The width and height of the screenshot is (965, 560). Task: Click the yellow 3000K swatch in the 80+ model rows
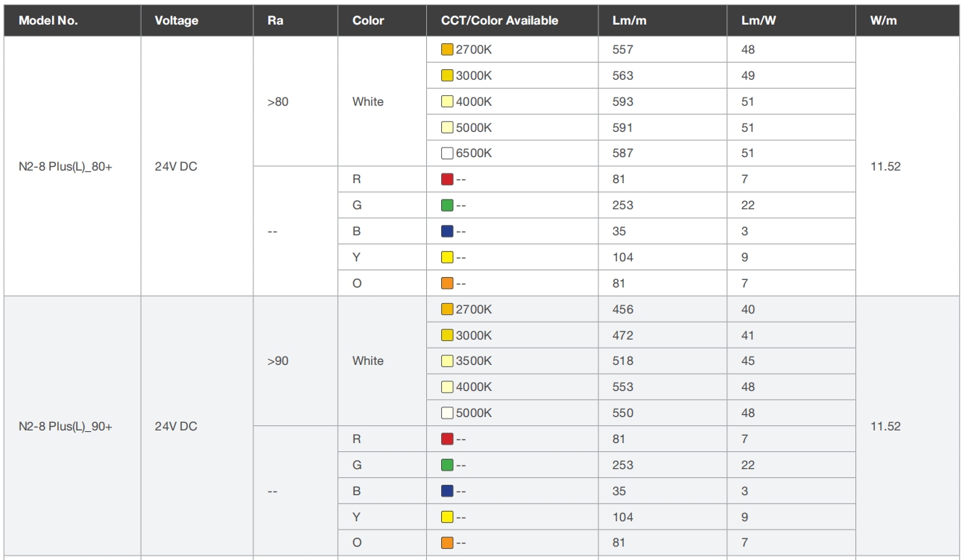447,75
